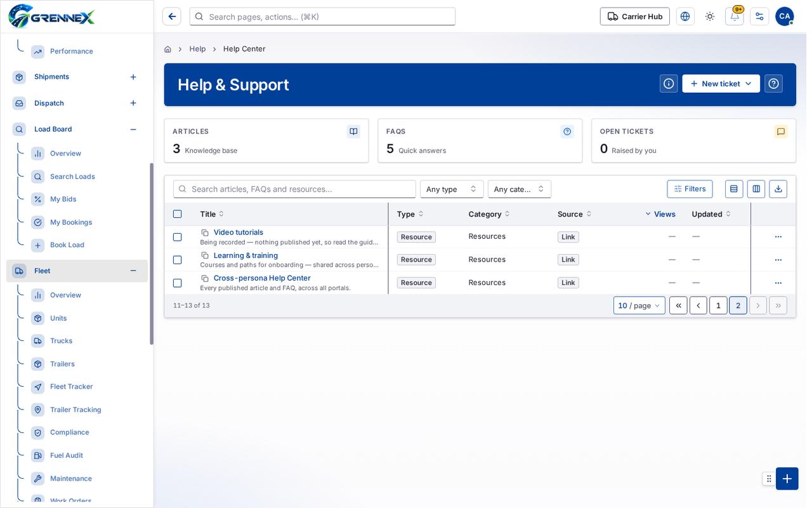Open row actions for Video tutorials
The height and width of the screenshot is (508, 812).
pyautogui.click(x=778, y=237)
